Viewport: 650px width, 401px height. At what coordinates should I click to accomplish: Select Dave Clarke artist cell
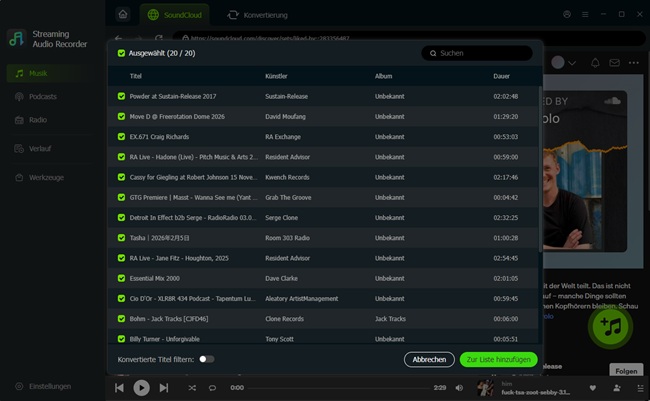coord(281,278)
